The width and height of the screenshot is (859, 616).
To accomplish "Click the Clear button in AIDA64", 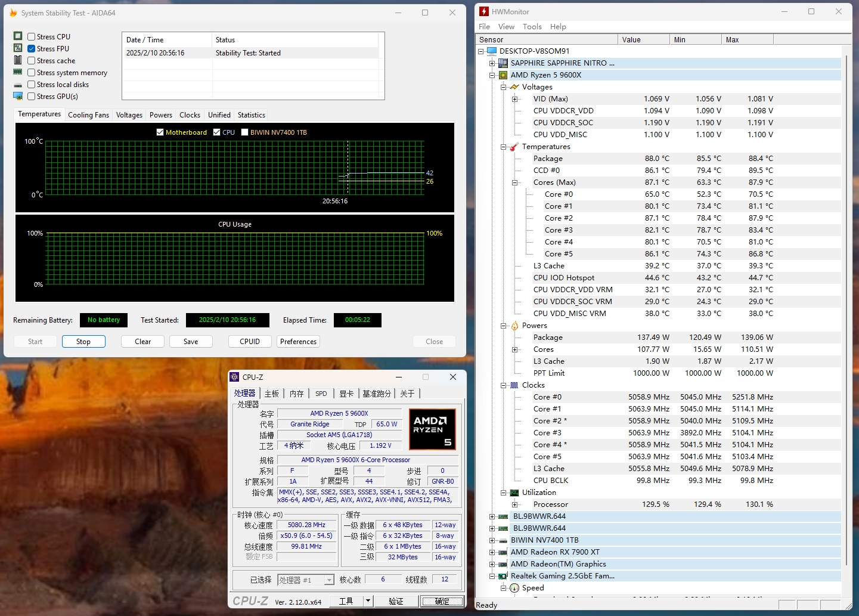I will click(x=143, y=342).
